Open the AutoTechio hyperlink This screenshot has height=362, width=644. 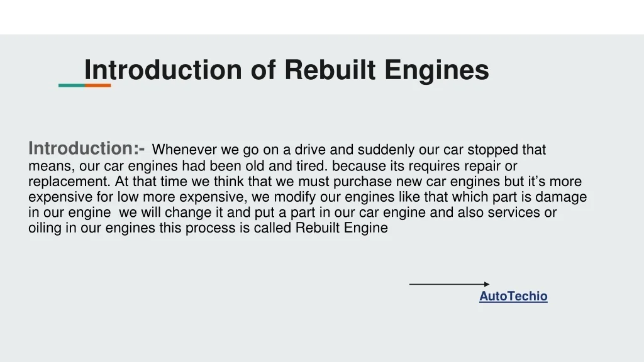pos(513,297)
